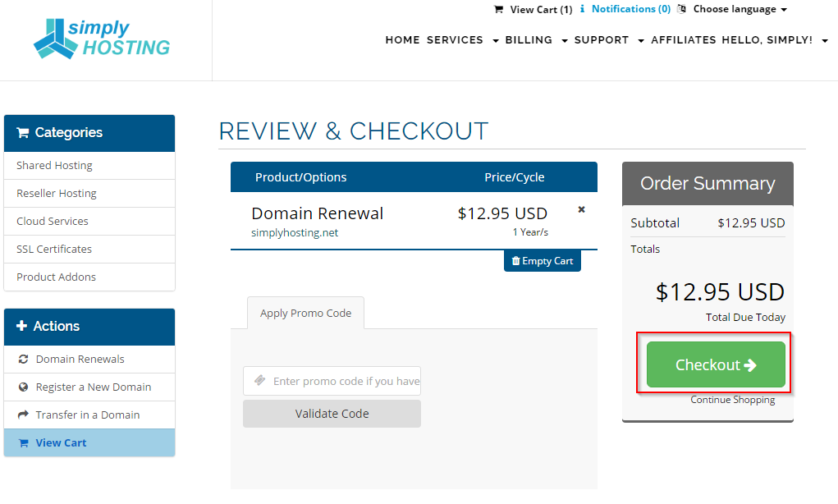Open Reseller Hosting category
Viewport: 838px width, 504px height.
pos(89,194)
